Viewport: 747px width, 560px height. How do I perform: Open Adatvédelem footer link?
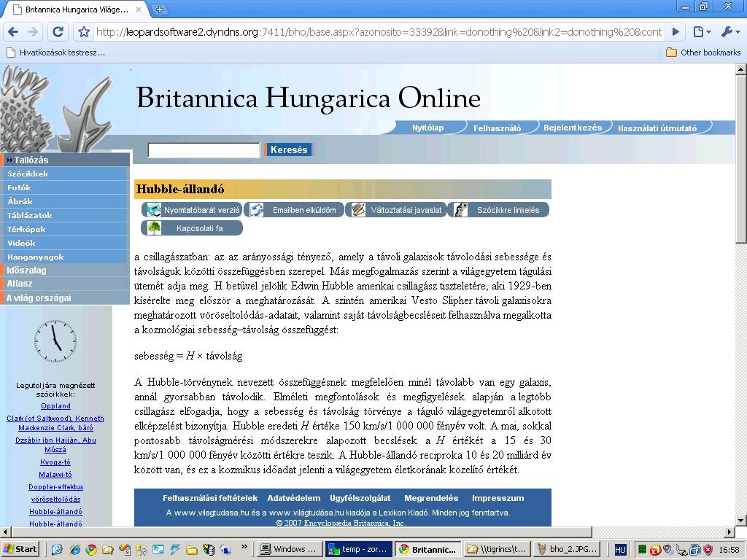pyautogui.click(x=294, y=498)
